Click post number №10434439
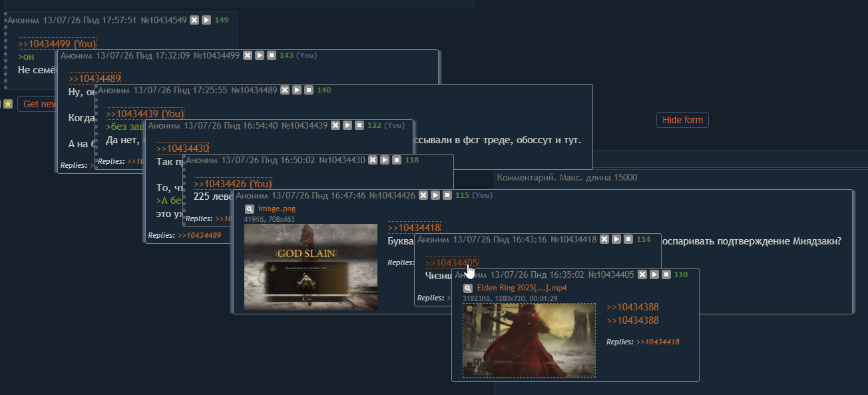 click(x=305, y=125)
